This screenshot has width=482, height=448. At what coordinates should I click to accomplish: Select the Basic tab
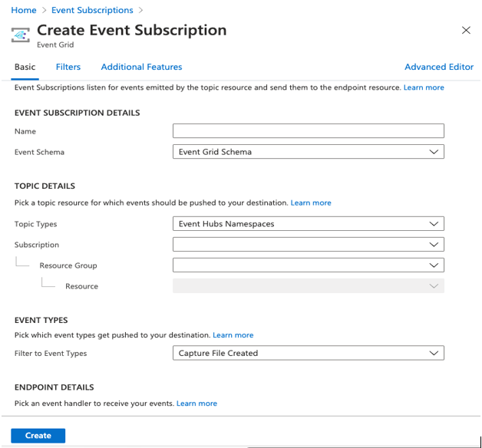25,68
